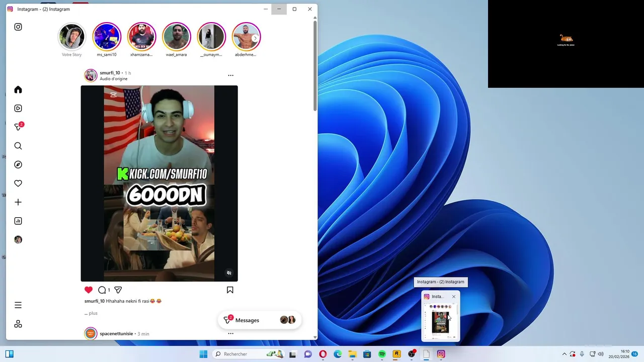This screenshot has width=644, height=362.
Task: Open more options for smurfi_10 post
Action: 230,75
